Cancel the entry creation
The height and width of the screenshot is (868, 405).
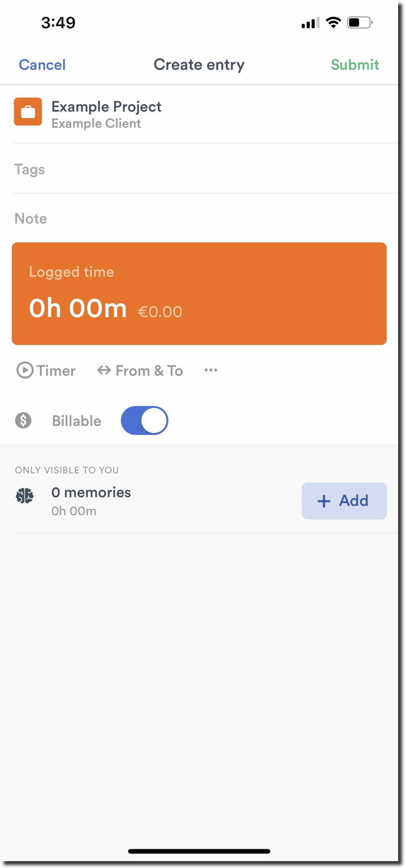42,65
